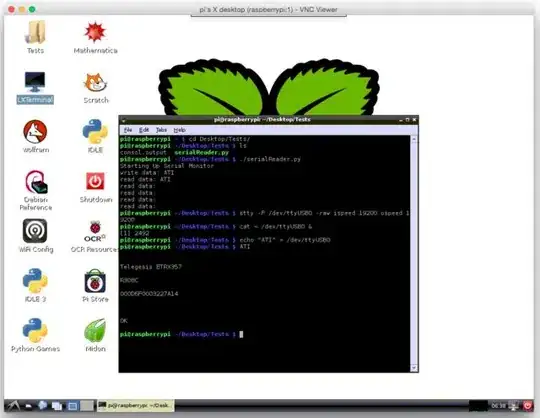
Task: Click the 'write data: ATI' line
Action: 147,173
